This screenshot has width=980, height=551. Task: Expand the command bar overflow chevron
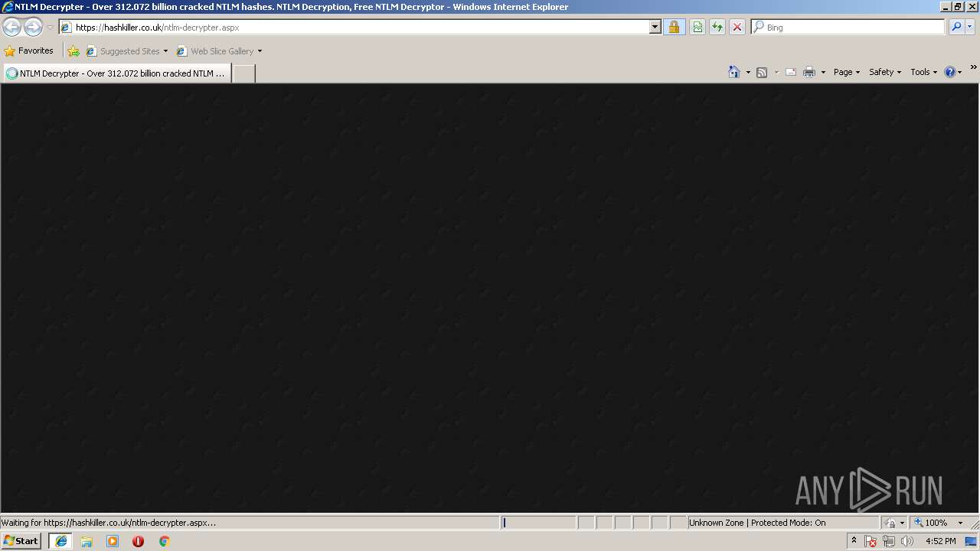click(973, 68)
